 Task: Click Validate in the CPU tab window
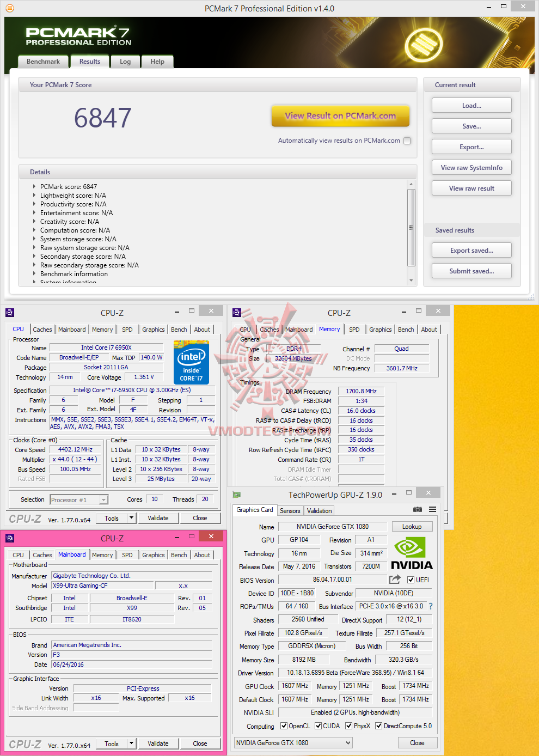[x=158, y=518]
